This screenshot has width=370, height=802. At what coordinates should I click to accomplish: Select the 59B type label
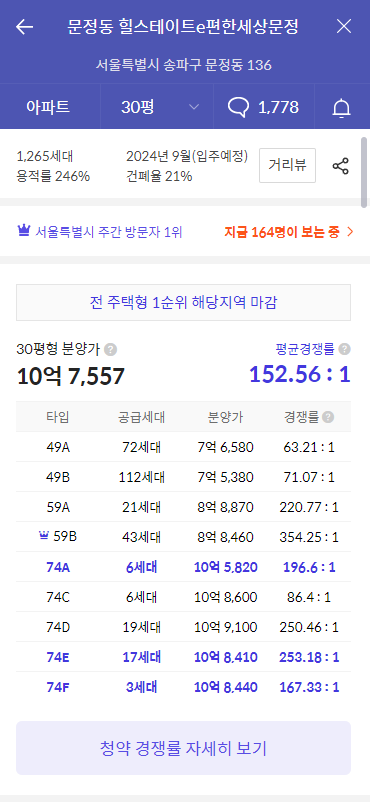(x=65, y=537)
